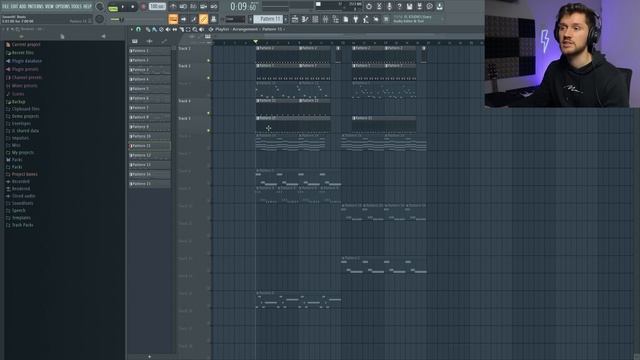Select Pattern 14 in the pattern list
Viewport: 640px width, 360px height.
(149, 174)
